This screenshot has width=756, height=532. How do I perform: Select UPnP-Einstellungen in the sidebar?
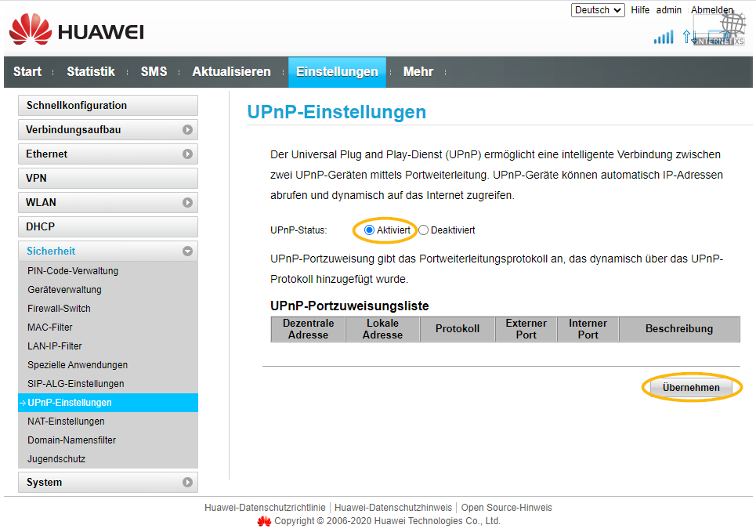coord(108,403)
